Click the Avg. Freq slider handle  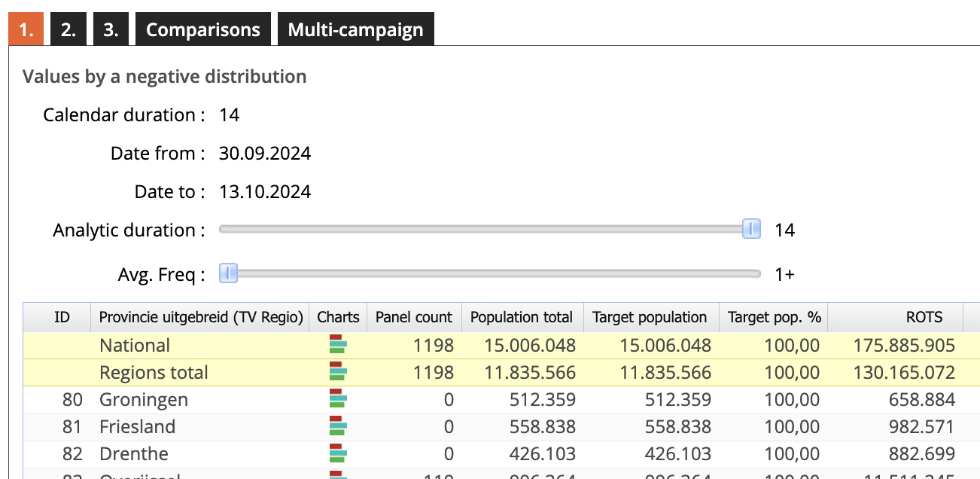point(228,274)
